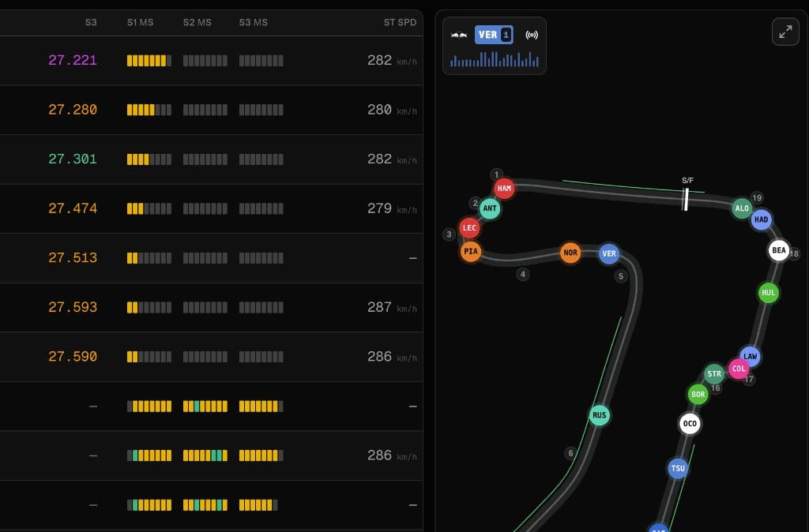Click the green 27.301 sector time
This screenshot has width=809, height=532.
point(73,159)
